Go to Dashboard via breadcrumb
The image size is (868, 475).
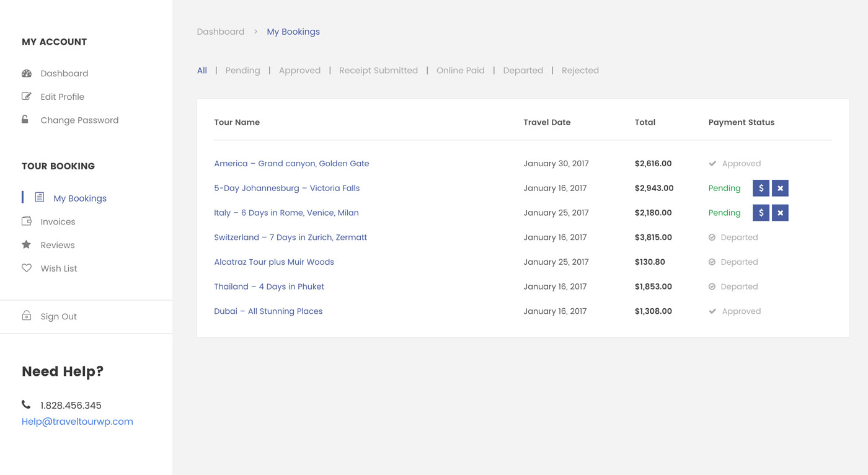221,32
